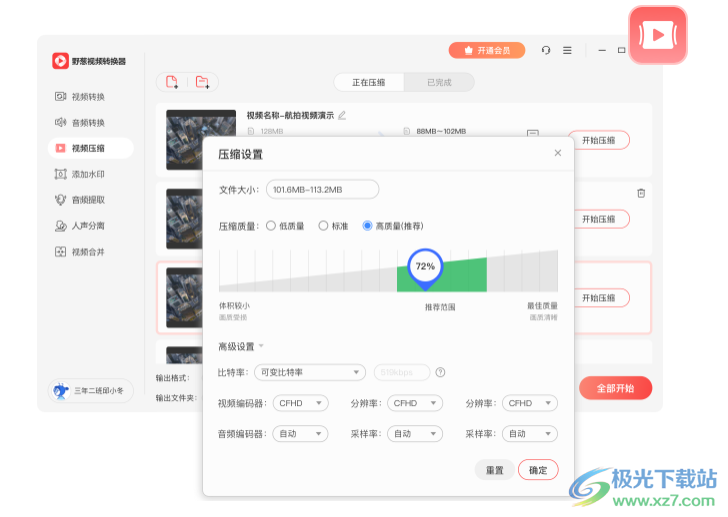Close the 压缩设置 dialog
Image resolution: width=728 pixels, height=517 pixels.
[558, 153]
